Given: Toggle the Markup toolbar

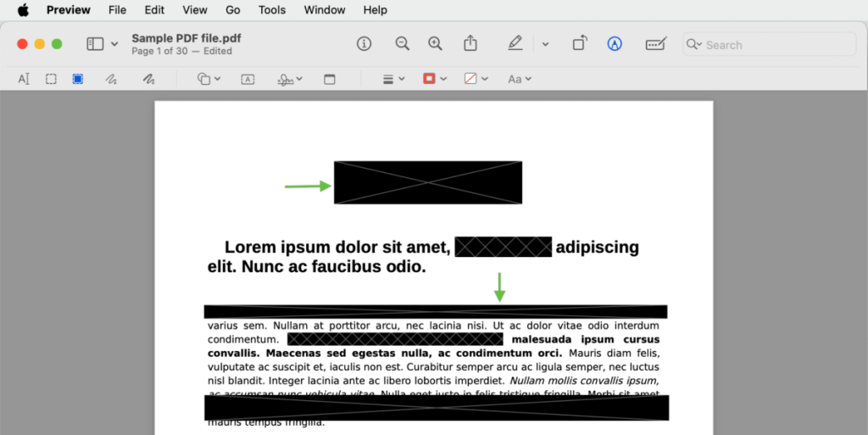Looking at the screenshot, I should (x=615, y=44).
